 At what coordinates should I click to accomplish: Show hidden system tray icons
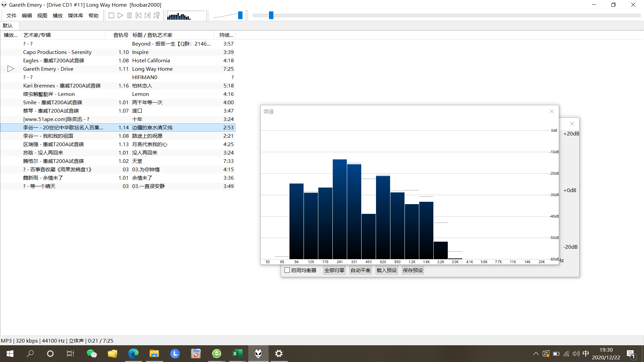[x=536, y=354]
